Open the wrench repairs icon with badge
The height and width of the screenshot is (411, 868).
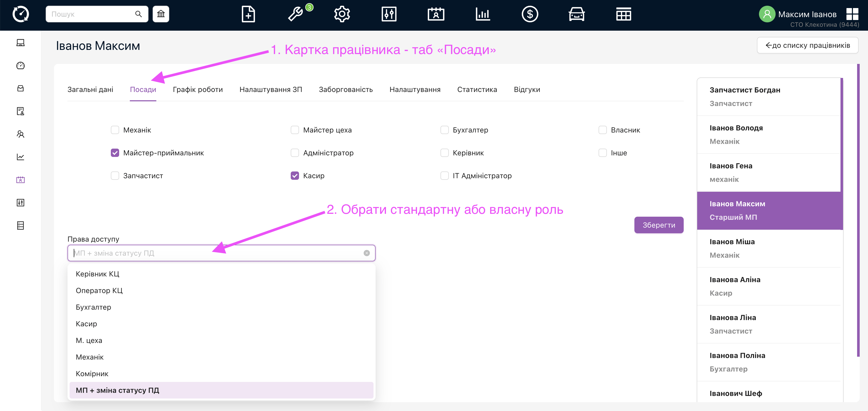(x=295, y=14)
